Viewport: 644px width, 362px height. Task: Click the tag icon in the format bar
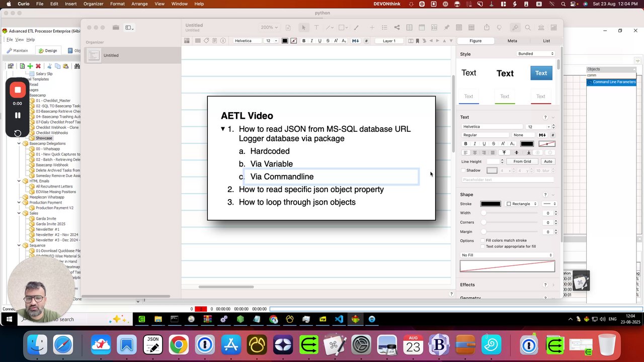206,41
